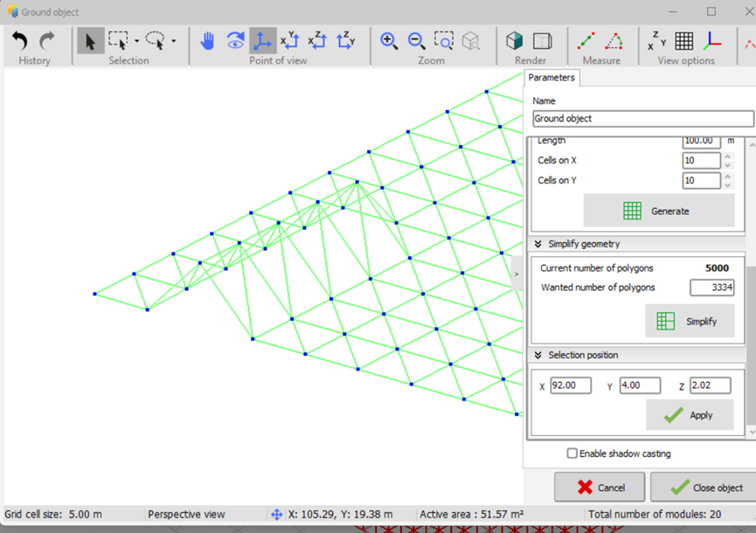Click the zoom out magnifier

pos(417,40)
